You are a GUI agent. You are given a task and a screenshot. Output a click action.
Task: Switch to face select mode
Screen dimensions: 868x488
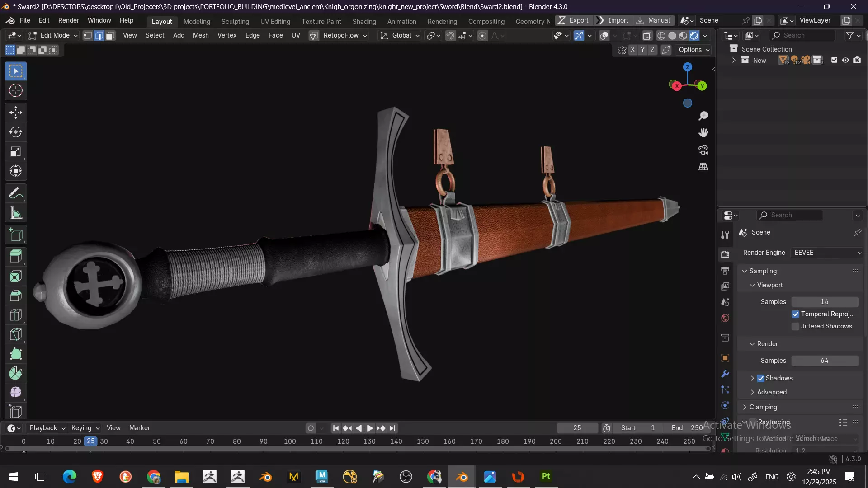pyautogui.click(x=110, y=36)
